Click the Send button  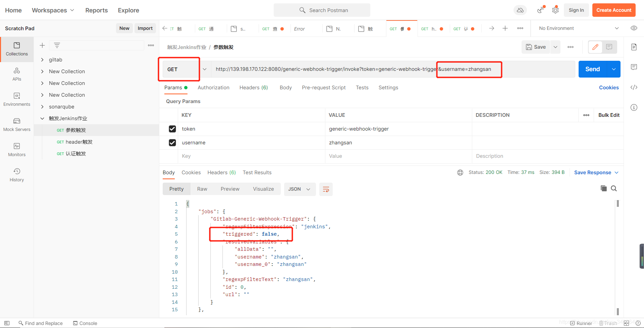593,69
